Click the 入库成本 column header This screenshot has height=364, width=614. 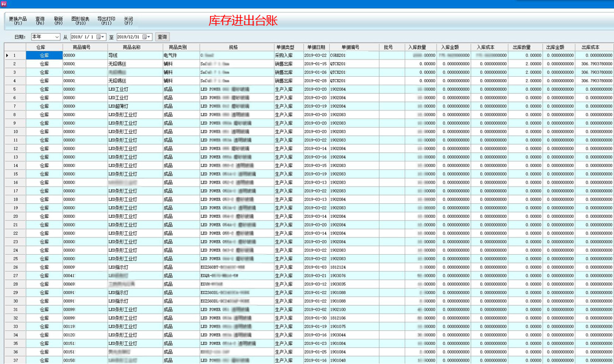489,47
